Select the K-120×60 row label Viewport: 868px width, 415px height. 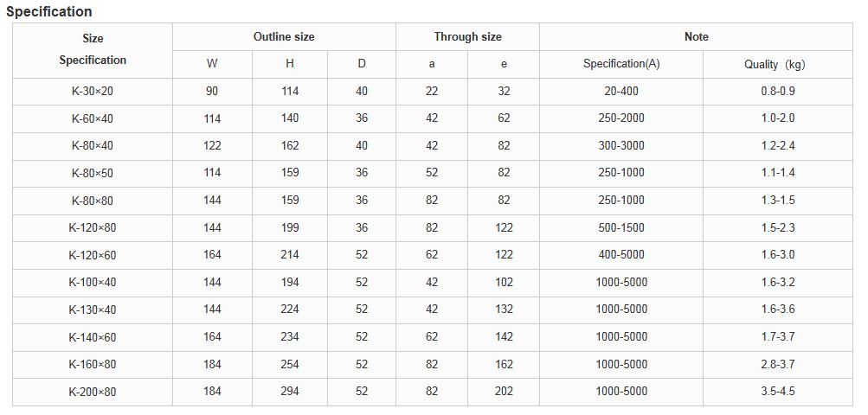(x=93, y=255)
